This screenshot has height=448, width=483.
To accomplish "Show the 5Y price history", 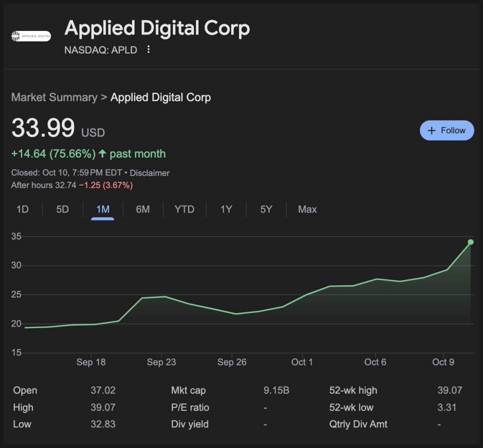I will [x=266, y=209].
